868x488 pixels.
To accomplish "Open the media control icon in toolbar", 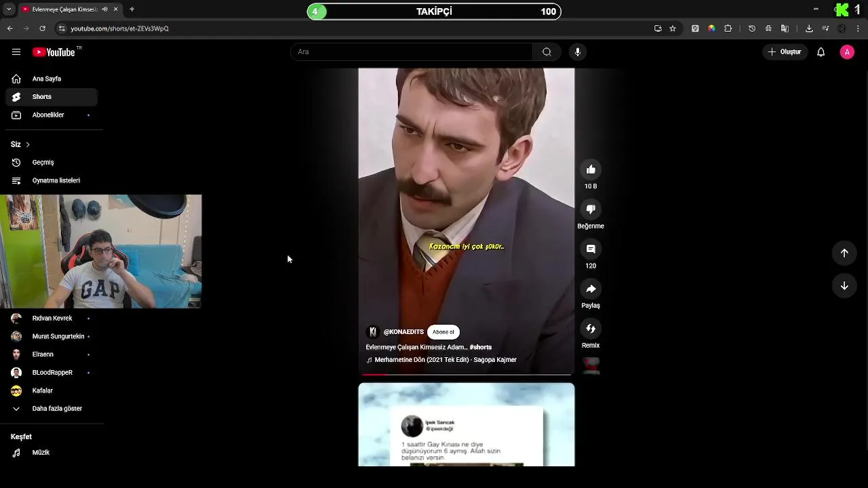I will pos(825,28).
